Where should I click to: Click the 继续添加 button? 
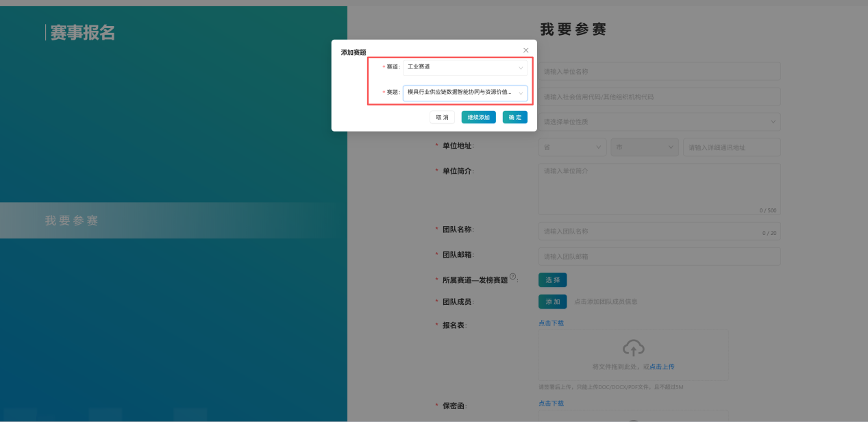coord(478,117)
